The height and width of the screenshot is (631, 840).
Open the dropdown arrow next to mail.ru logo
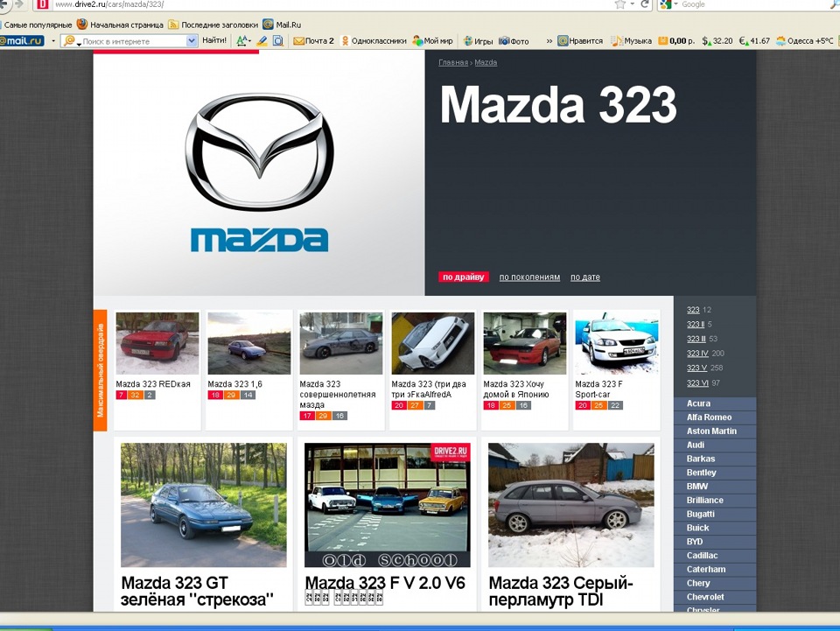click(x=53, y=41)
